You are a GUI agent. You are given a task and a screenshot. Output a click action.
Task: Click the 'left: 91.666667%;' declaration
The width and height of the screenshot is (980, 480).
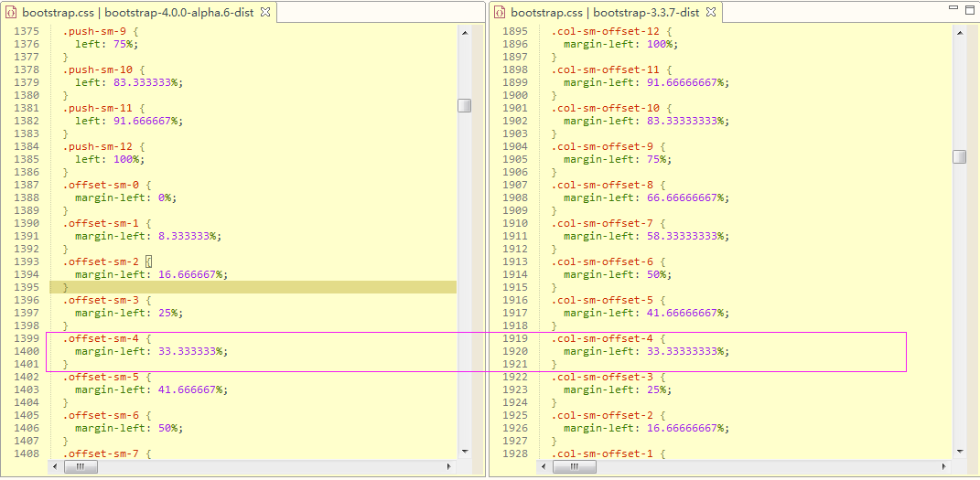pyautogui.click(x=129, y=121)
